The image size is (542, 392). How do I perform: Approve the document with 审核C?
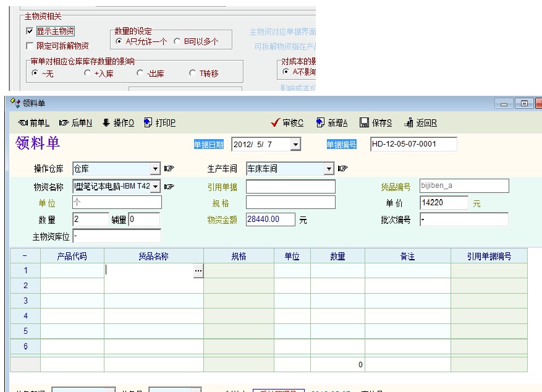pos(287,123)
